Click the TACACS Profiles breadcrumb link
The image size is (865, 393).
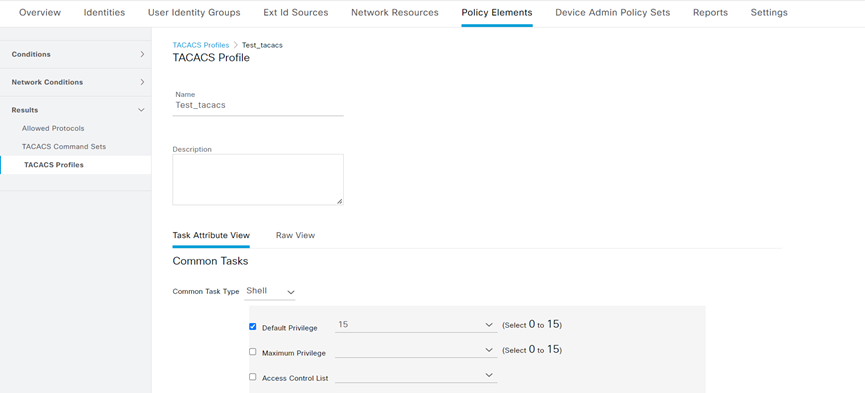[x=201, y=45]
